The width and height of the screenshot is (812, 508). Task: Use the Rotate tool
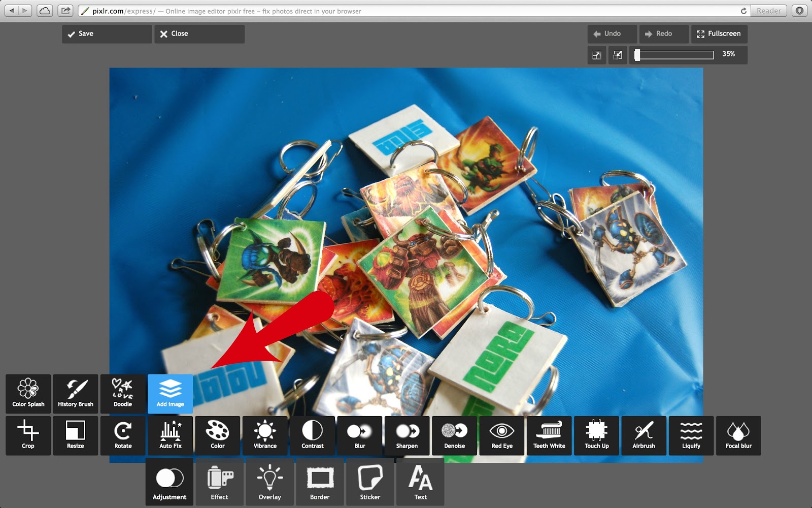click(x=123, y=435)
